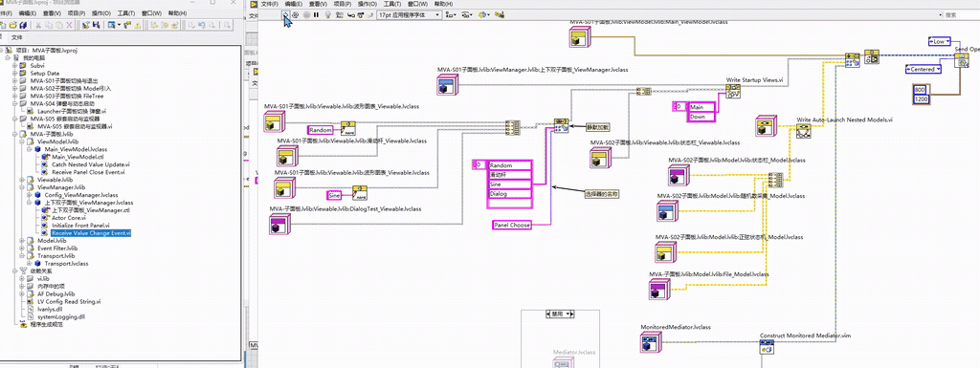Open the 工具(T) menu in project explorer
Screen dimensions: 980x368
(126, 13)
